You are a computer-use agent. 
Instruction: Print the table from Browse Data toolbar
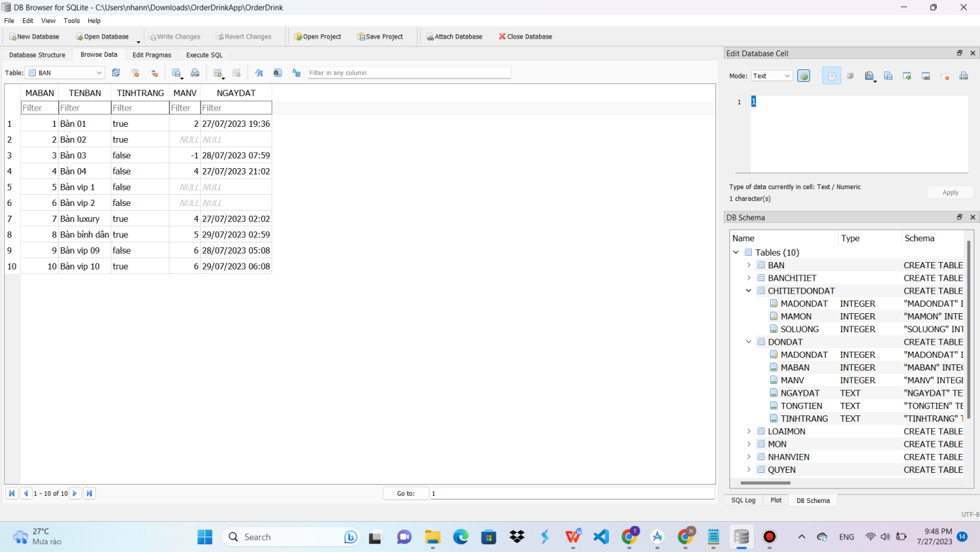pyautogui.click(x=195, y=73)
